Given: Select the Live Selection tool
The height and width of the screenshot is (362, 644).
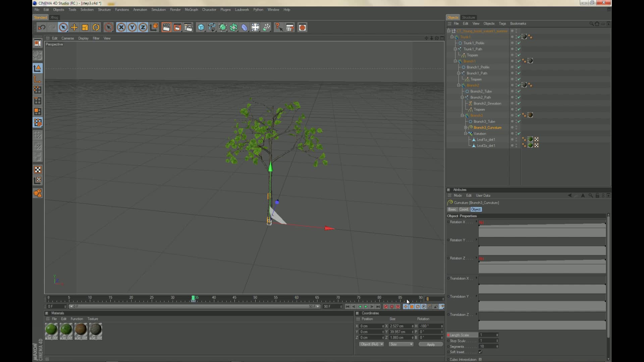Looking at the screenshot, I should click(x=63, y=27).
